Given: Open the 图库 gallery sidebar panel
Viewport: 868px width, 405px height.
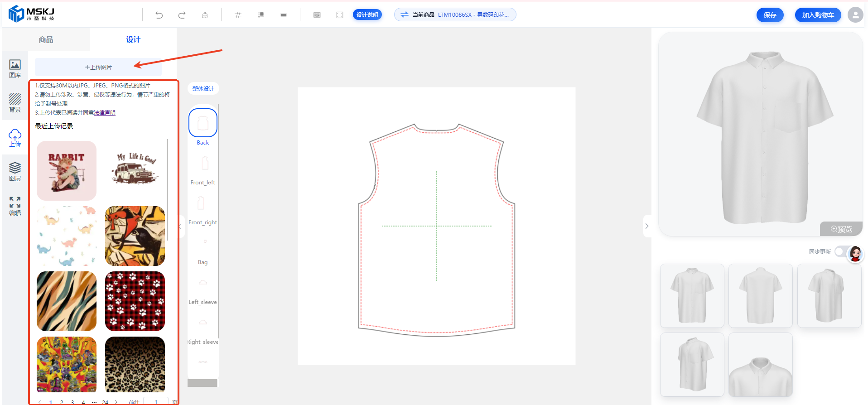Looking at the screenshot, I should click(15, 68).
